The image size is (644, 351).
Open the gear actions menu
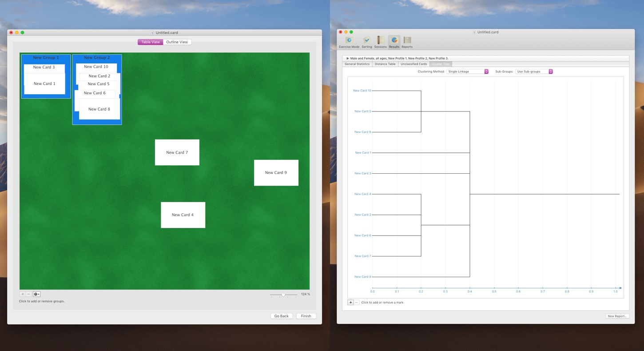[x=36, y=294]
